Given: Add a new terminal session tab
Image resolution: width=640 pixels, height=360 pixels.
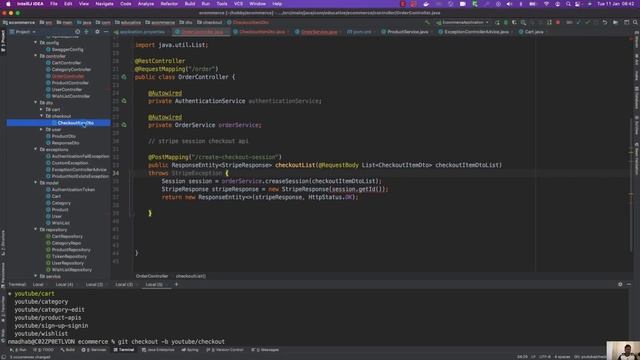Looking at the screenshot, I should click(x=176, y=284).
